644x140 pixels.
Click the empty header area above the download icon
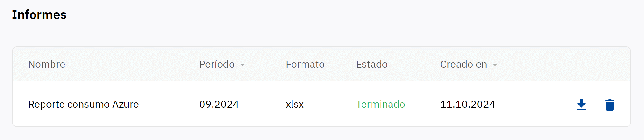[581, 64]
